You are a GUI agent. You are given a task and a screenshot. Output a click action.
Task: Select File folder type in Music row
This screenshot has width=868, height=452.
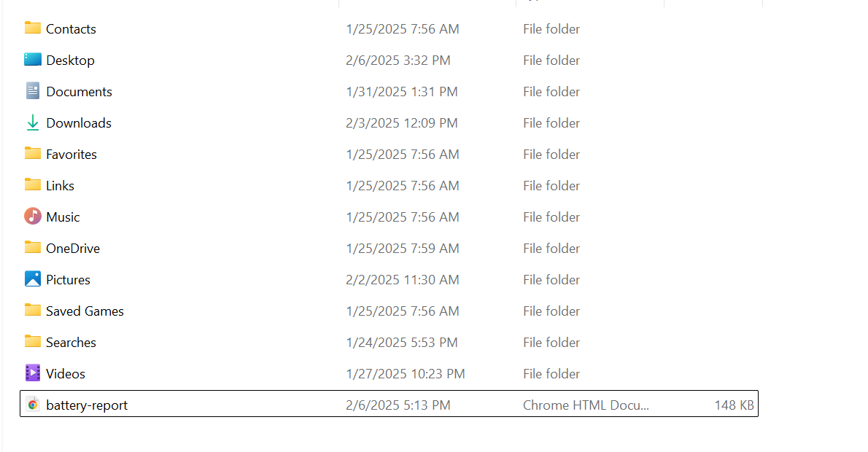551,217
